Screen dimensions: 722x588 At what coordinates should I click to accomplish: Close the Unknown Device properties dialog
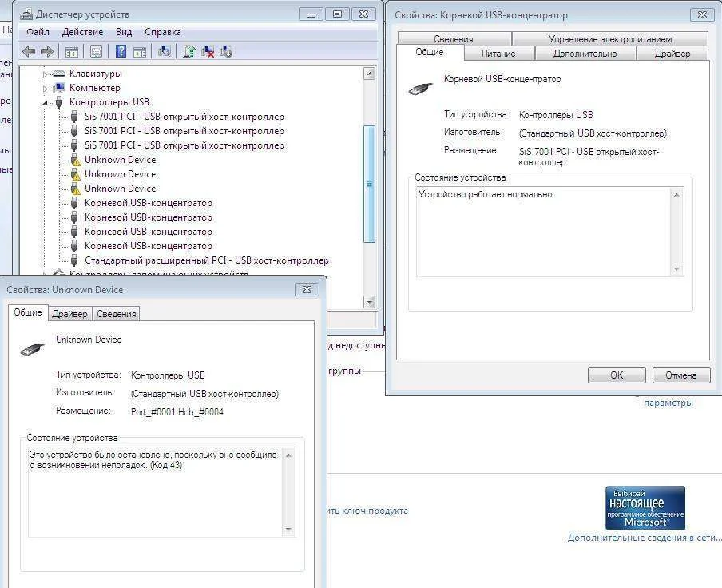[307, 290]
